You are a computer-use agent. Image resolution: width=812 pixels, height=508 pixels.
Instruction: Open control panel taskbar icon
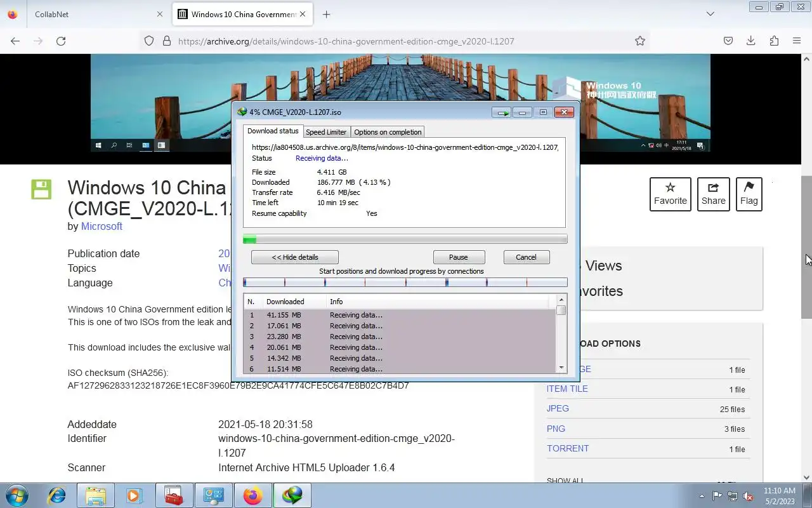(213, 495)
